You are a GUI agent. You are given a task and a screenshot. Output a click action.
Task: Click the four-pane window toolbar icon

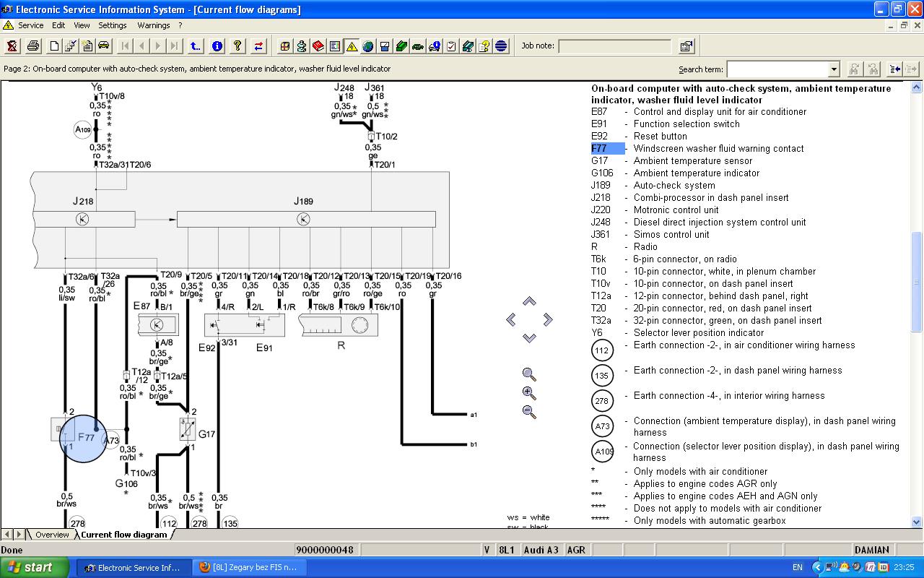(285, 46)
